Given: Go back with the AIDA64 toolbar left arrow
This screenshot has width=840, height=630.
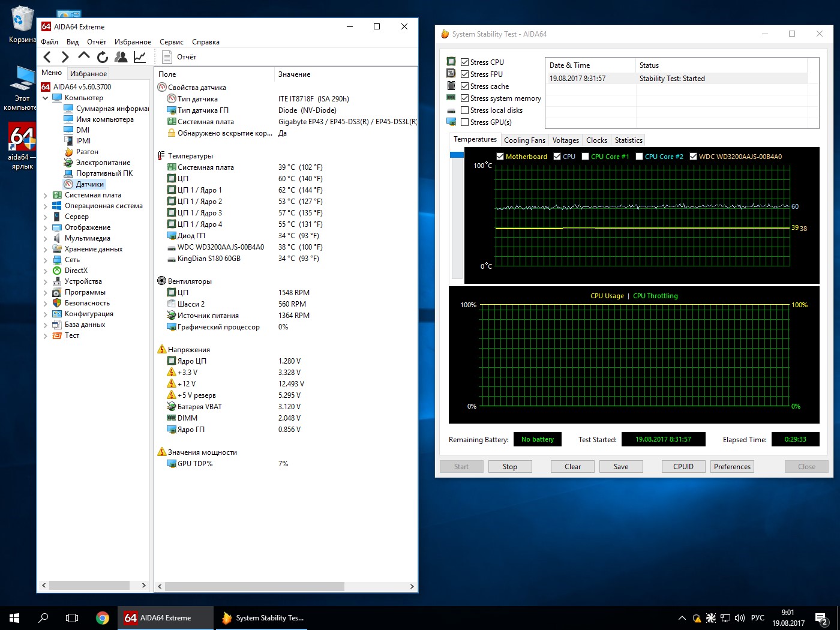Looking at the screenshot, I should tap(47, 57).
